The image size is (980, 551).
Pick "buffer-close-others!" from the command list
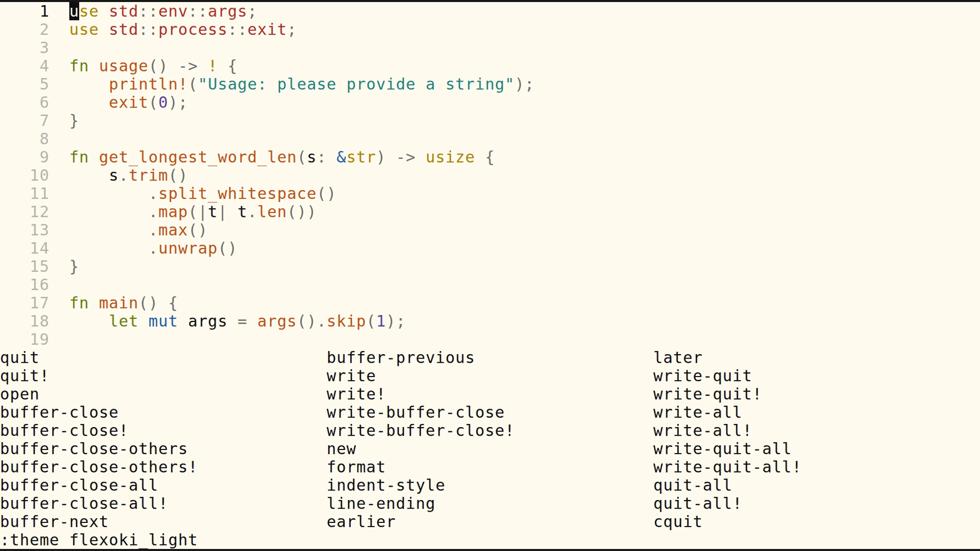coord(98,467)
